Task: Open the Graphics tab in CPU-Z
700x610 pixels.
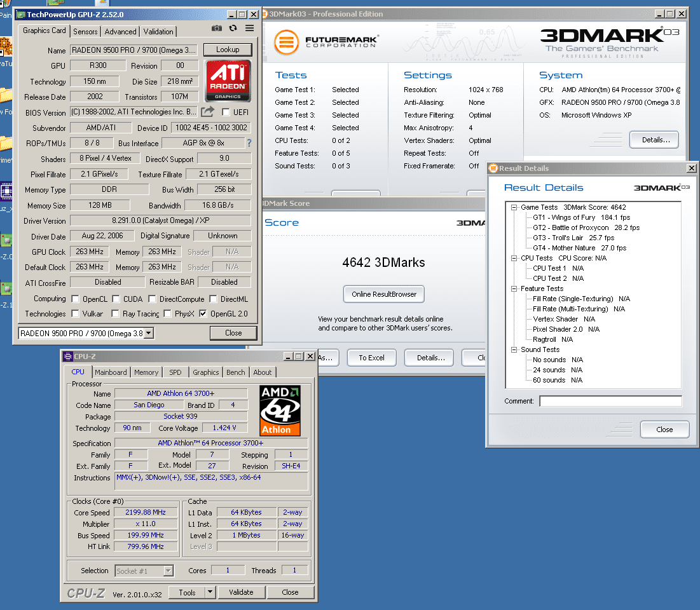Action: coord(206,372)
